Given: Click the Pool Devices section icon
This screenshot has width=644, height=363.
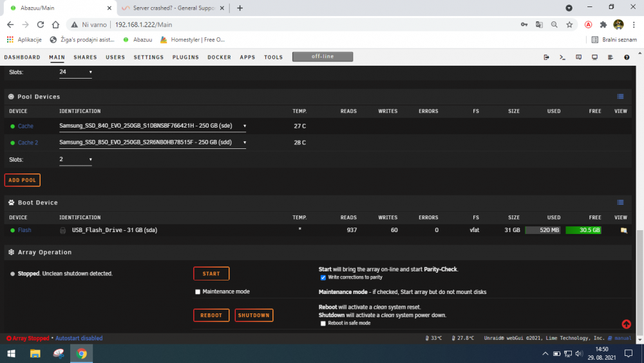Looking at the screenshot, I should tap(11, 97).
